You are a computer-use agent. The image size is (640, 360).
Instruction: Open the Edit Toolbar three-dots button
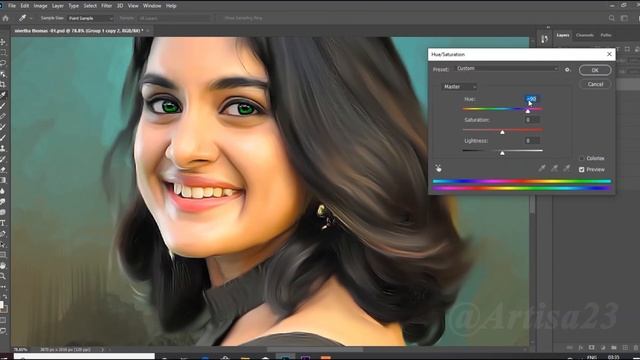click(3, 287)
